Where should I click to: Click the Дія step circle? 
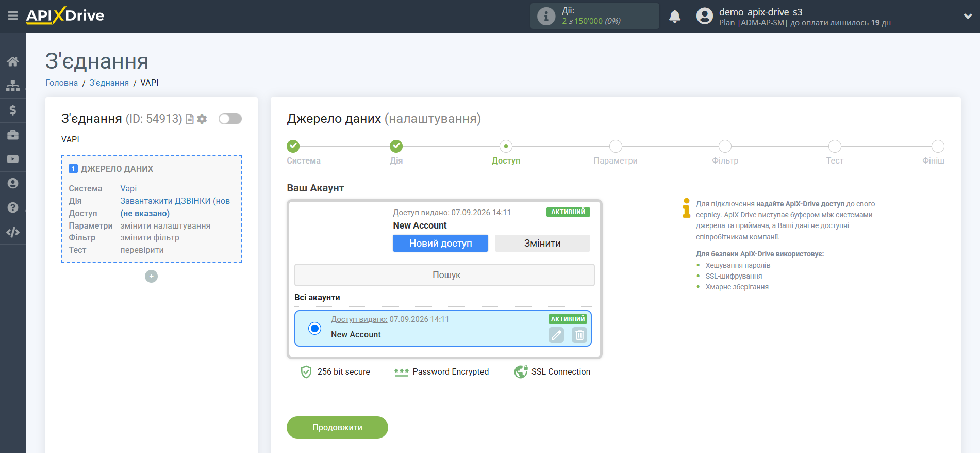tap(396, 146)
